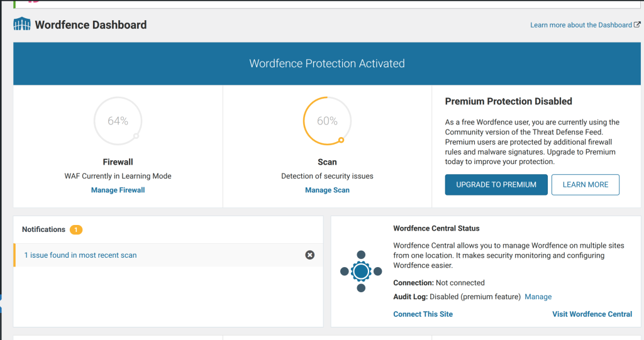Click the Notifications count badge
This screenshot has height=340, width=644.
point(76,229)
